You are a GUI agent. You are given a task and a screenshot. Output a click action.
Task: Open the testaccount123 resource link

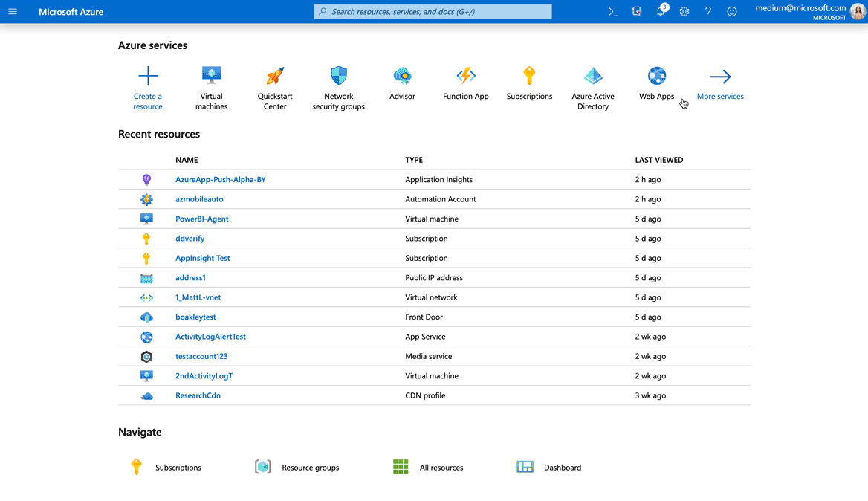point(201,357)
